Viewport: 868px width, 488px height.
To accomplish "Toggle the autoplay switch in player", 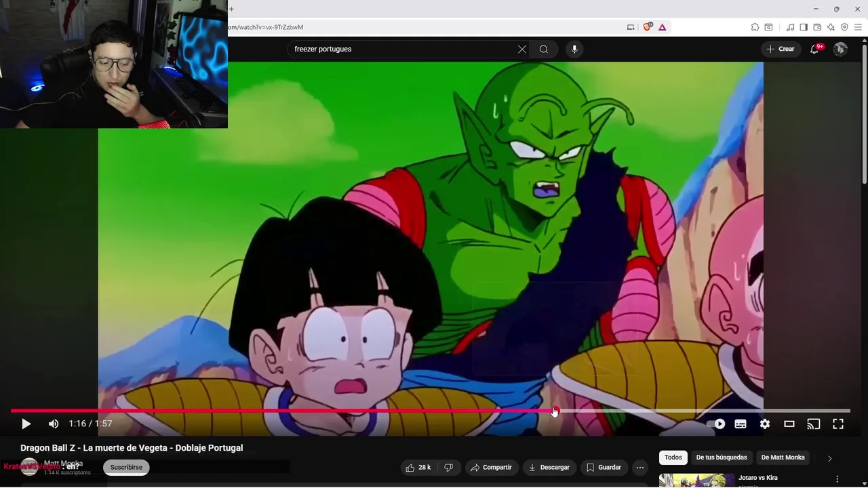I will point(716,424).
